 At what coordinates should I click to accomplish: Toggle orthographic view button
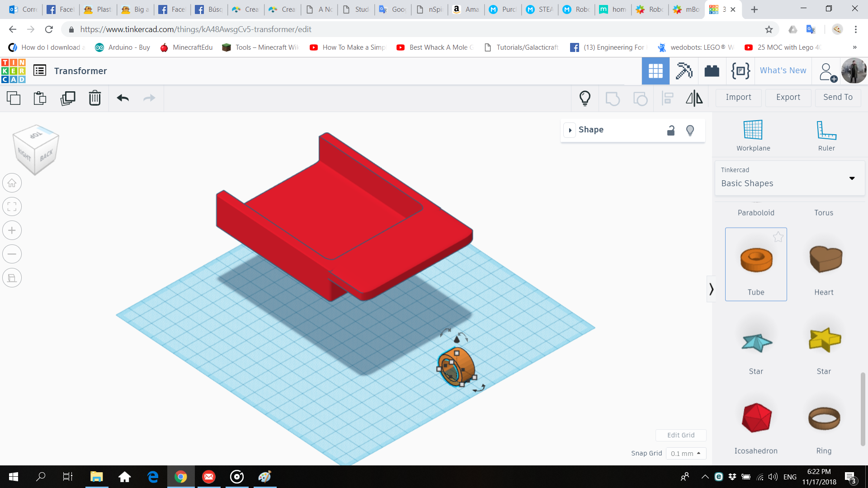(x=12, y=278)
